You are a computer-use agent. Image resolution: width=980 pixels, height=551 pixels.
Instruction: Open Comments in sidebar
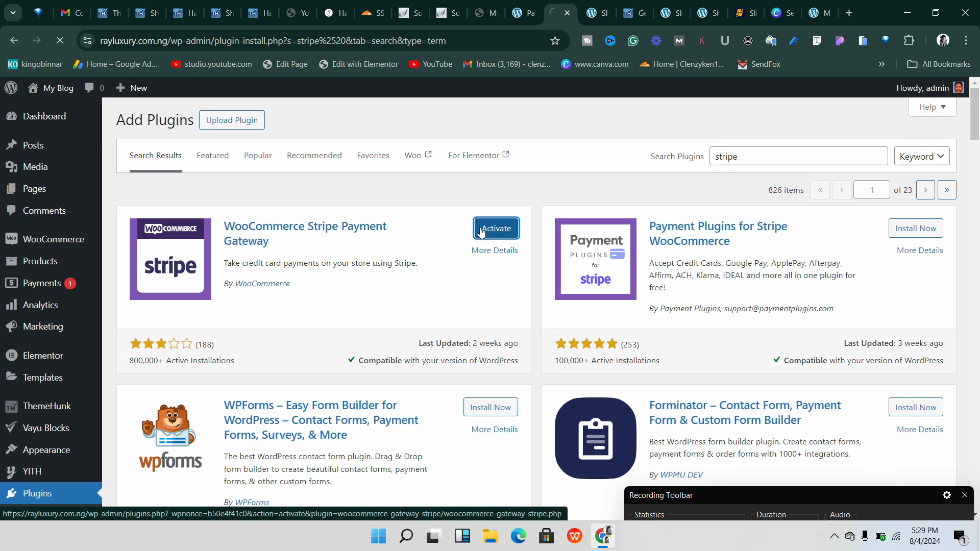44,211
